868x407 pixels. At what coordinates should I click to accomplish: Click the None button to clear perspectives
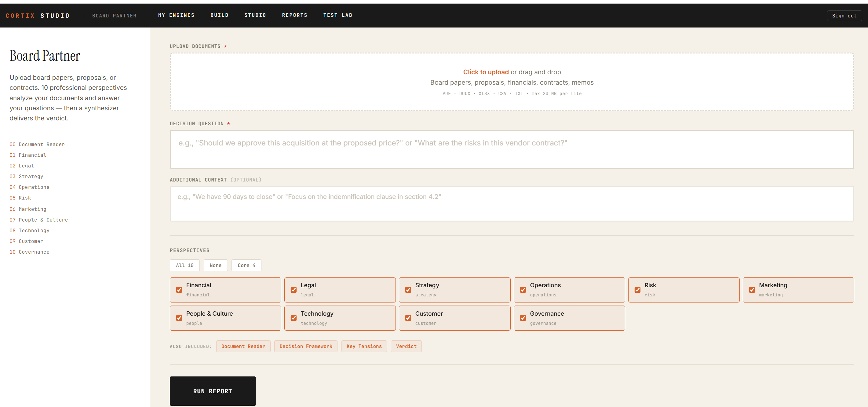(216, 266)
